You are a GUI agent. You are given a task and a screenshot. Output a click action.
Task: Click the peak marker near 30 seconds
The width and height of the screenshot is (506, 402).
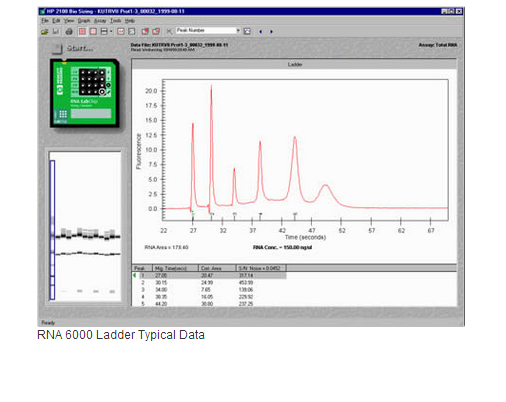tap(212, 215)
